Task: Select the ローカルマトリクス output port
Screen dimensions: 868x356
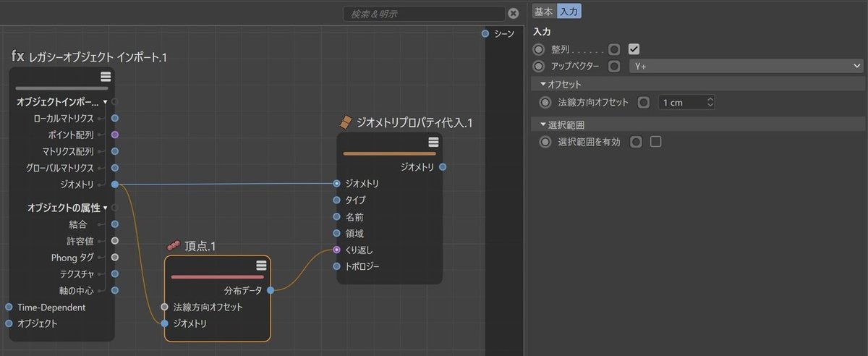Action: click(115, 118)
